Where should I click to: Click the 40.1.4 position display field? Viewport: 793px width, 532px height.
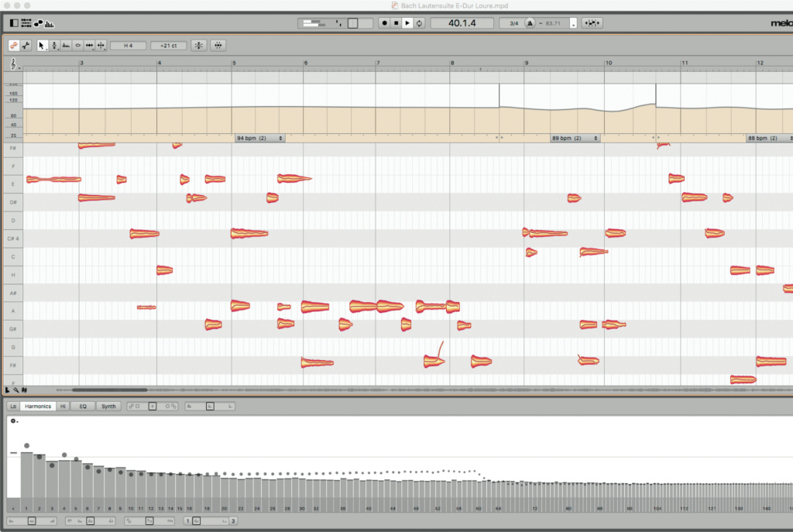click(x=462, y=23)
